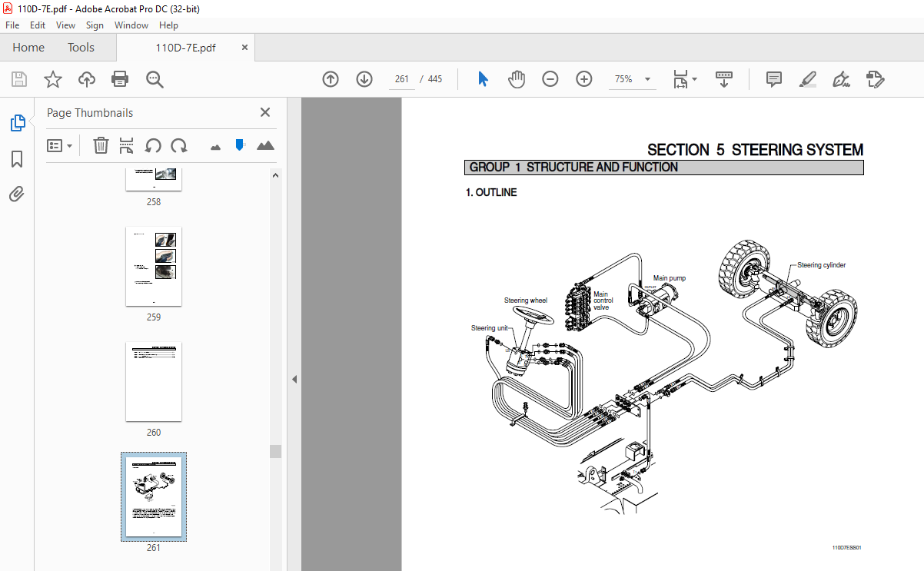Image resolution: width=924 pixels, height=571 pixels.
Task: Choose the Selection arrow tool
Action: tap(483, 79)
